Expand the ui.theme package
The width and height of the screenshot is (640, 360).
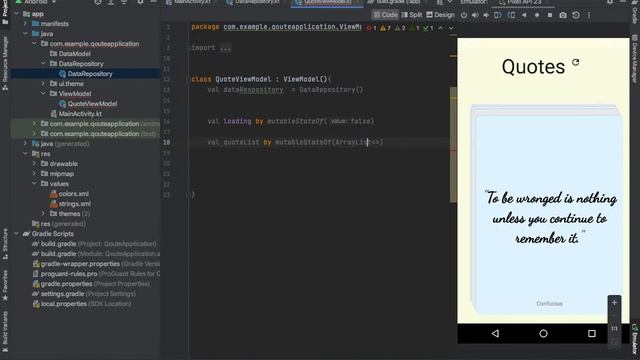point(43,84)
